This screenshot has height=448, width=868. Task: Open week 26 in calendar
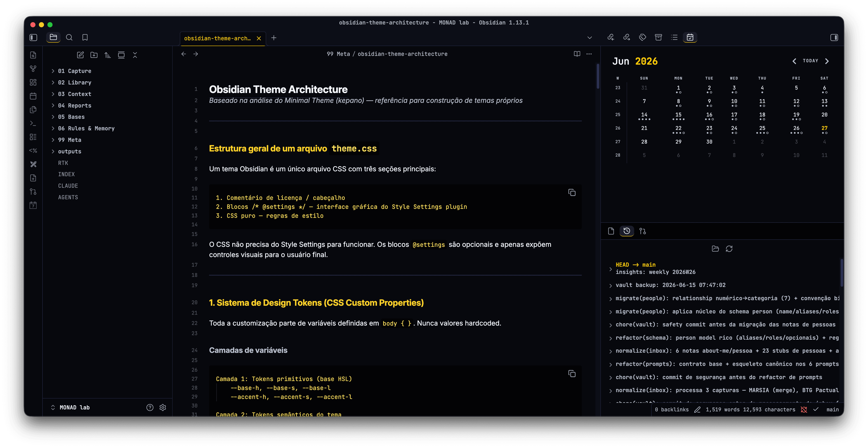tap(617, 128)
